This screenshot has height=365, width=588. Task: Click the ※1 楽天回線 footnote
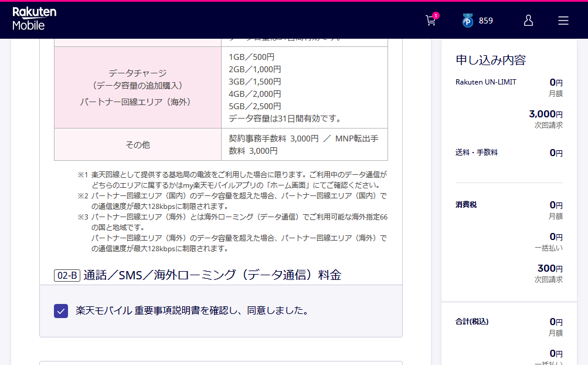pyautogui.click(x=233, y=180)
